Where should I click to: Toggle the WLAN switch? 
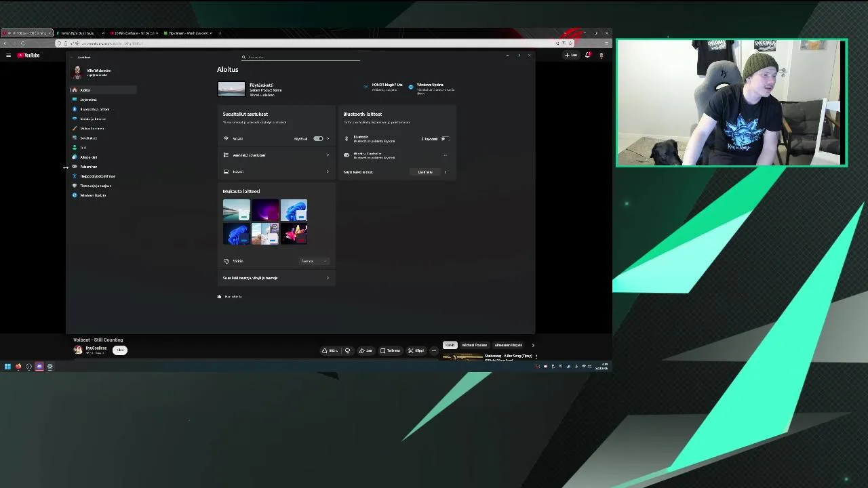coord(318,138)
